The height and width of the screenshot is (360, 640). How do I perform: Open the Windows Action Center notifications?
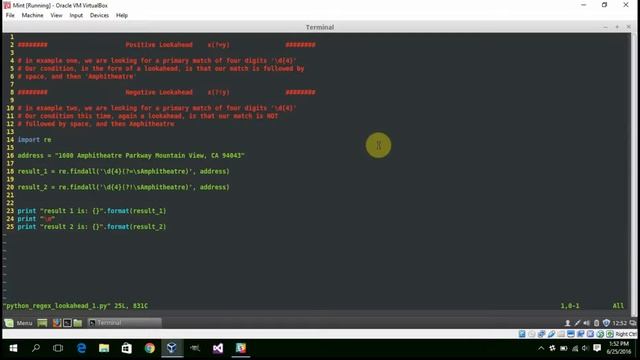pyautogui.click(x=597, y=348)
